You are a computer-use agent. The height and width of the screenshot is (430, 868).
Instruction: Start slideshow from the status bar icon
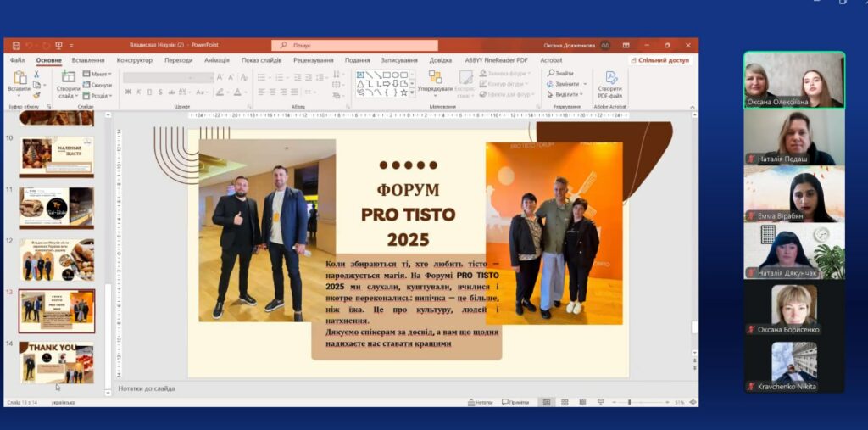click(x=599, y=402)
